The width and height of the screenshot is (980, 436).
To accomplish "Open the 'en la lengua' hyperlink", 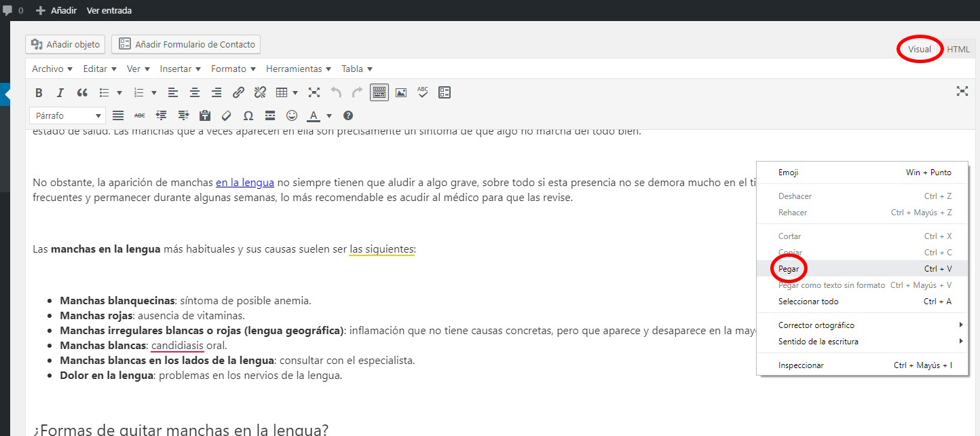I will point(245,182).
